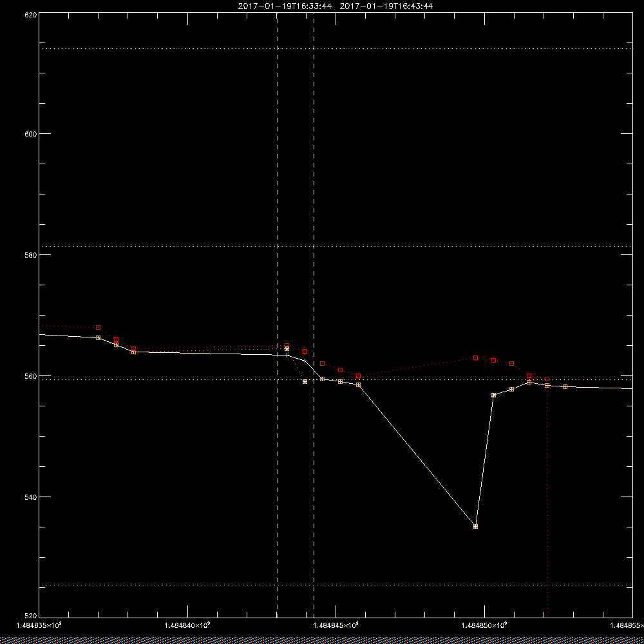The height and width of the screenshot is (644, 644).
Task: Click the end timestamp 2017-01-19T16:43:44 in the title
Action: click(386, 6)
